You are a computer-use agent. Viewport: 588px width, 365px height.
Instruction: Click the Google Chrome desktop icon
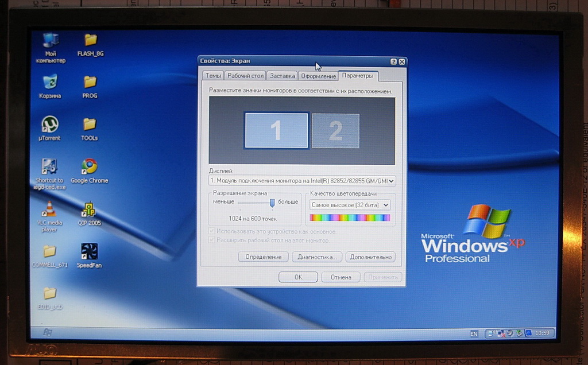tap(89, 166)
